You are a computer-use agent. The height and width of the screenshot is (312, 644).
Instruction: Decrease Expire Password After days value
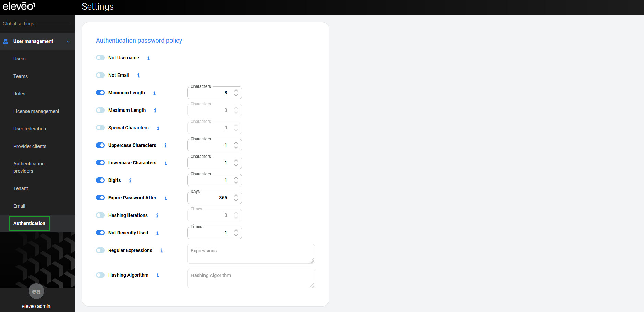click(x=236, y=200)
